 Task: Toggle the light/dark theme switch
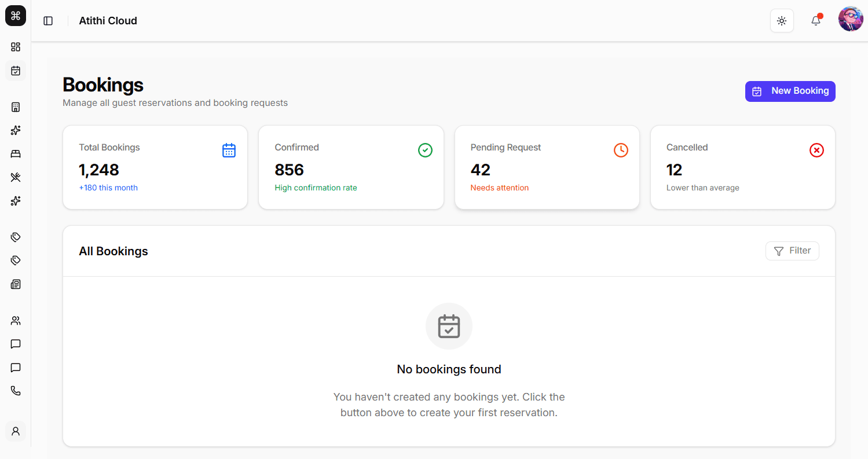(782, 21)
